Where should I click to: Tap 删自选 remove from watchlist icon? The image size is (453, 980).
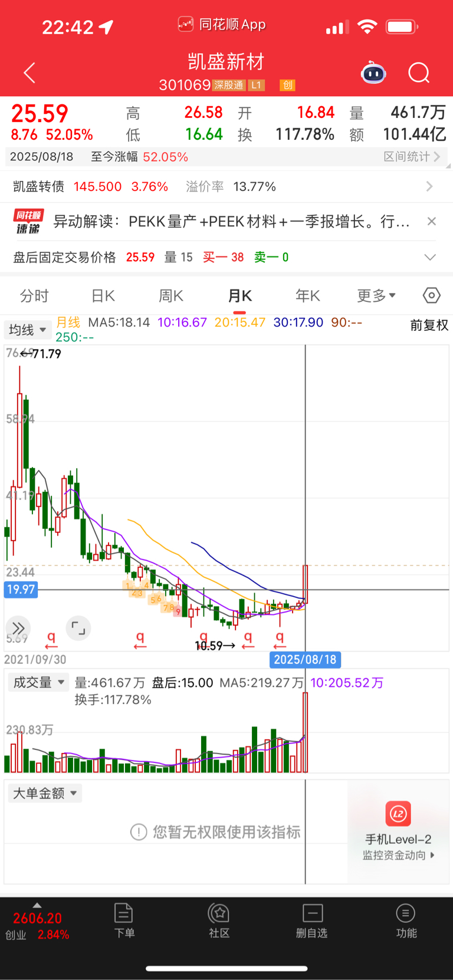point(312,920)
